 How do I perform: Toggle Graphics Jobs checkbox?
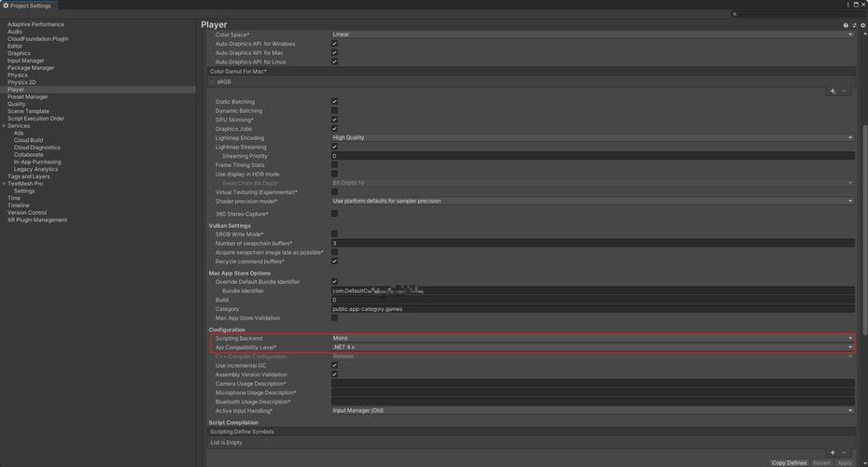[334, 129]
